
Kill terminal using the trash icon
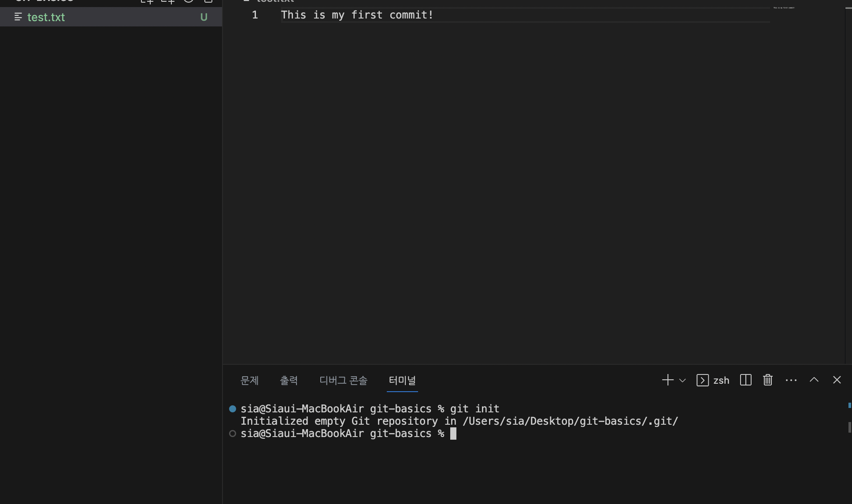[767, 380]
